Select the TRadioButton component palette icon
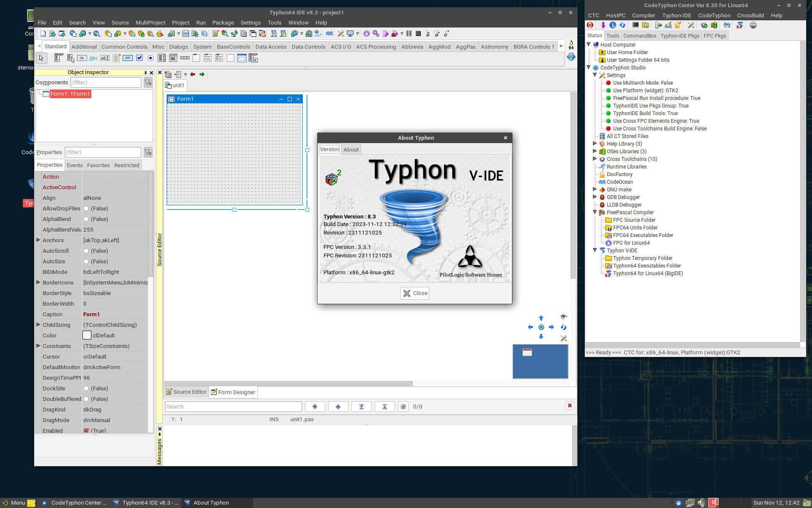The image size is (812, 508). 151,58
